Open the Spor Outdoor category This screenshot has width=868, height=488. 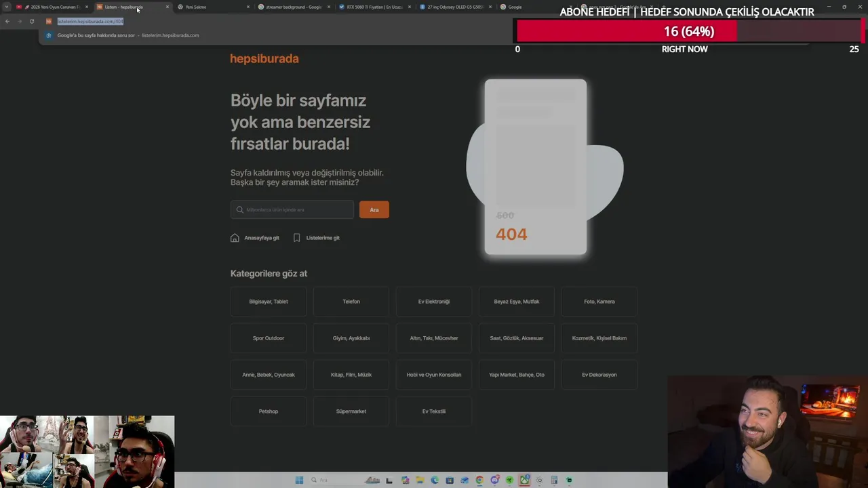[269, 338]
